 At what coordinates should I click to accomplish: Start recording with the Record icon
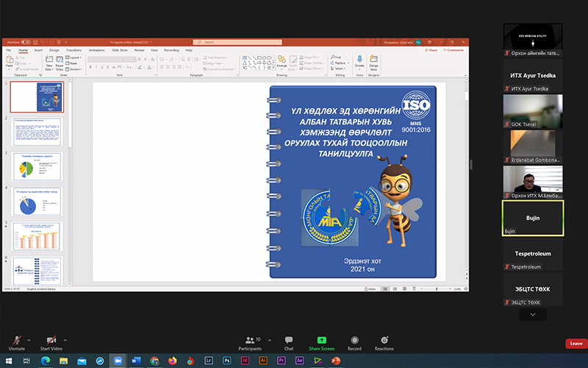[354, 340]
